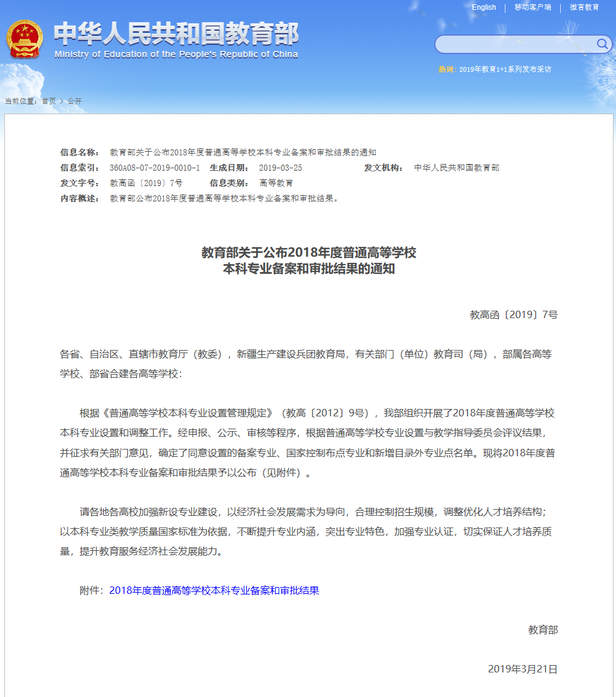Screen dimensions: 616x697
Task: Click the issuing agency value 中华人民共和国教育部
Action: (x=456, y=168)
